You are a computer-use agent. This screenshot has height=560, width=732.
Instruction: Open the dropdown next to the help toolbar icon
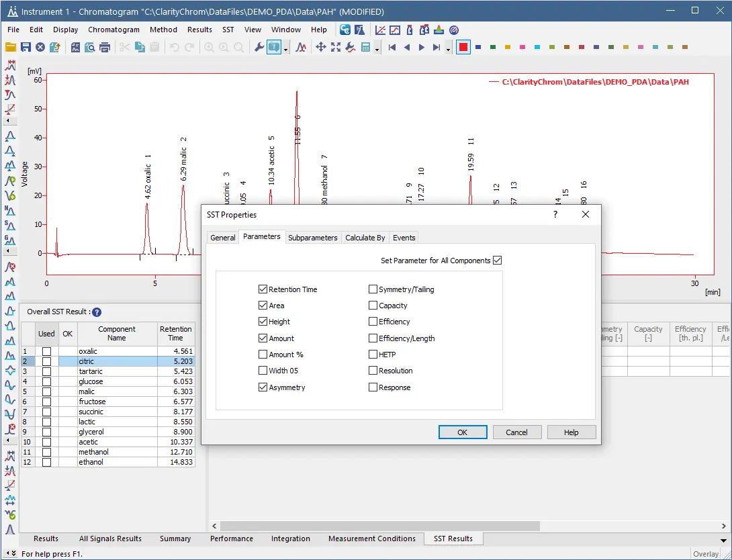284,49
